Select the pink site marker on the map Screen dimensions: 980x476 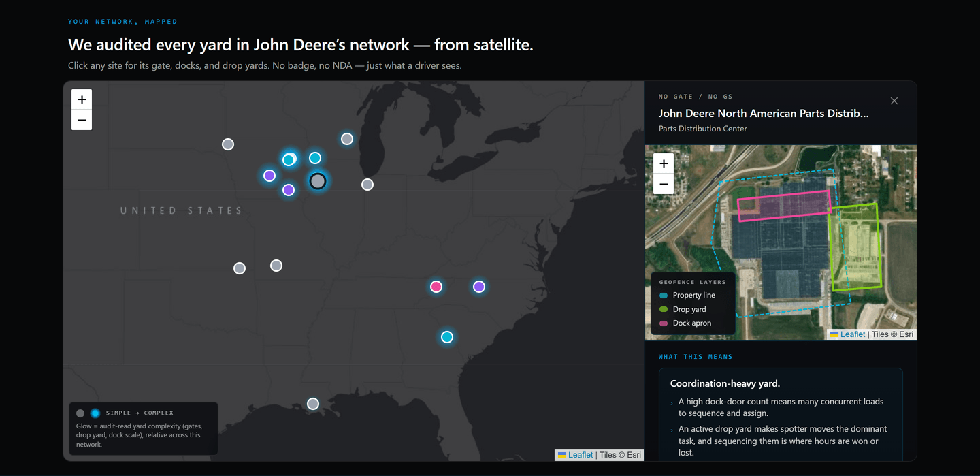tap(436, 287)
